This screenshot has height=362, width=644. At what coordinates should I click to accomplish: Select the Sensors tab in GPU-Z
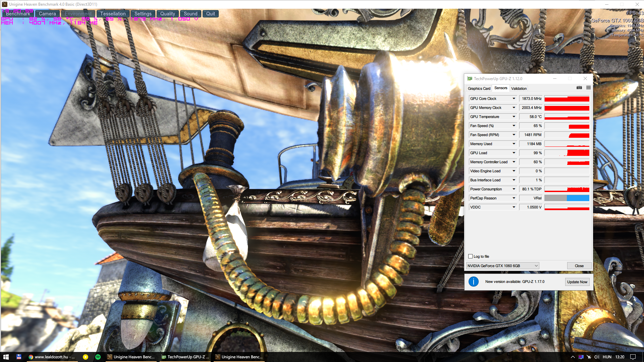tap(501, 88)
